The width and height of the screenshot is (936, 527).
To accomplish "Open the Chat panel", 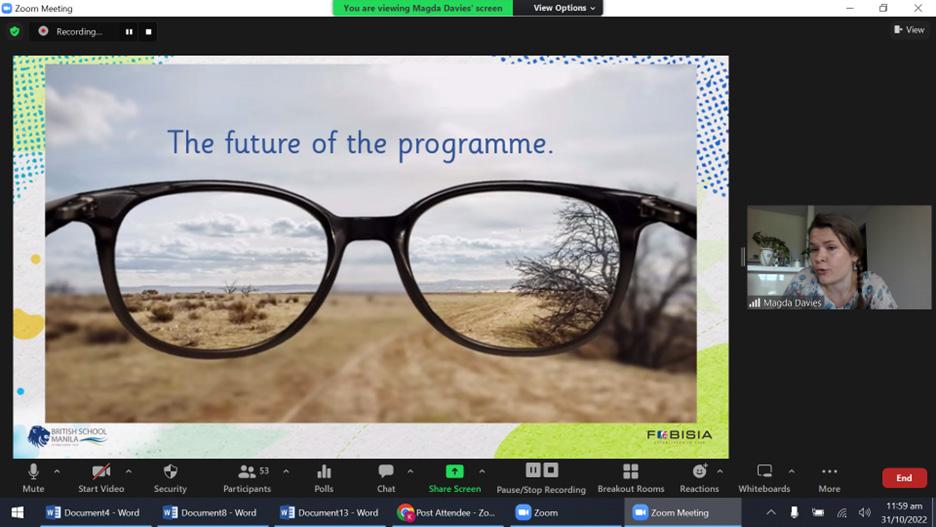I will pyautogui.click(x=386, y=478).
